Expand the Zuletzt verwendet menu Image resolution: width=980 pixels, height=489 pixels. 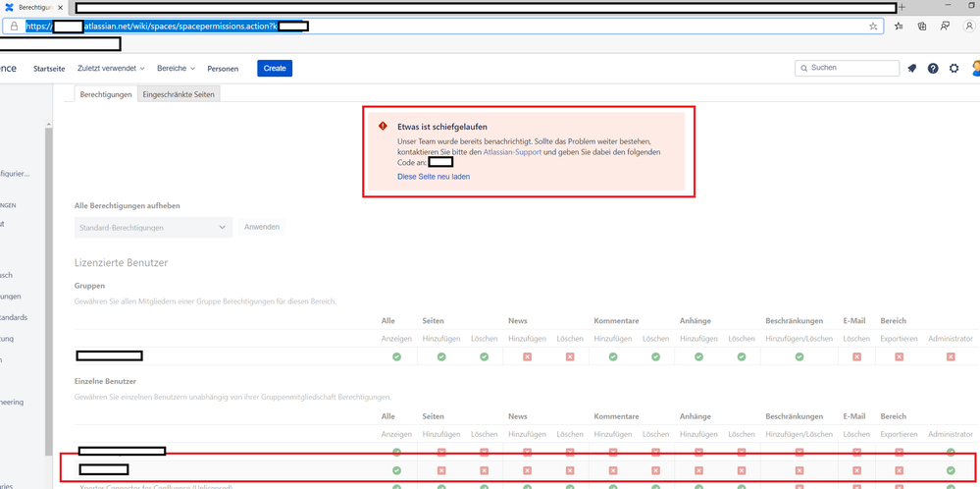coord(111,68)
